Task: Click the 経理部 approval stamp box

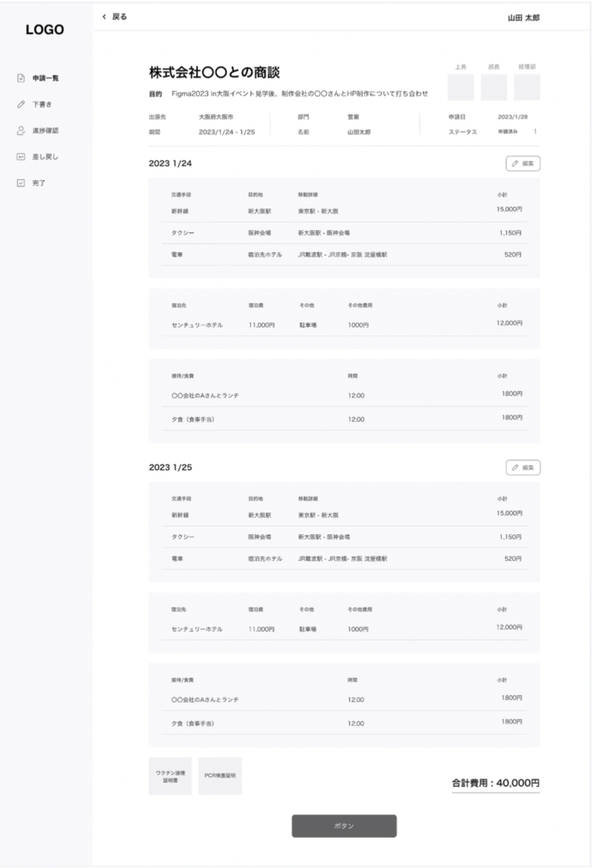Action: [x=527, y=87]
